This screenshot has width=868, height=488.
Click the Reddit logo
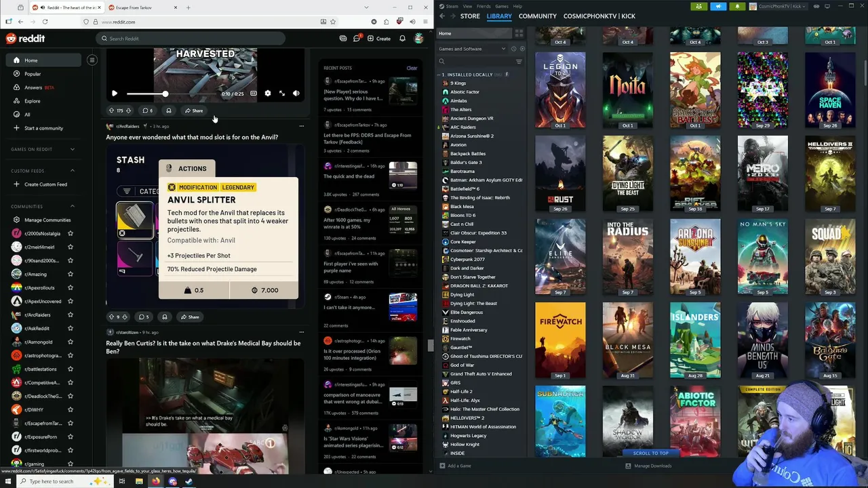pos(25,39)
